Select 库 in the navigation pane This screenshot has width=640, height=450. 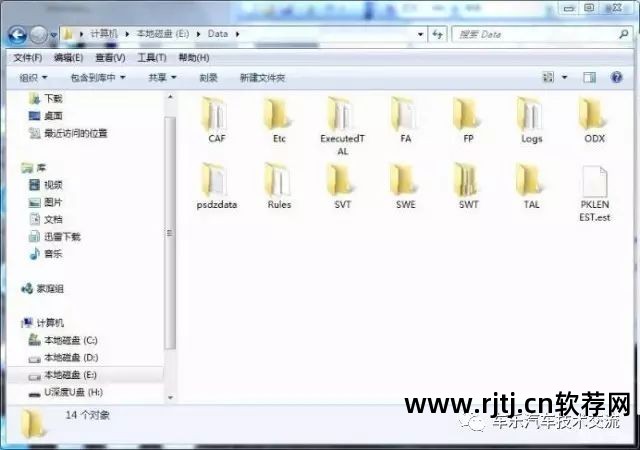tap(34, 168)
